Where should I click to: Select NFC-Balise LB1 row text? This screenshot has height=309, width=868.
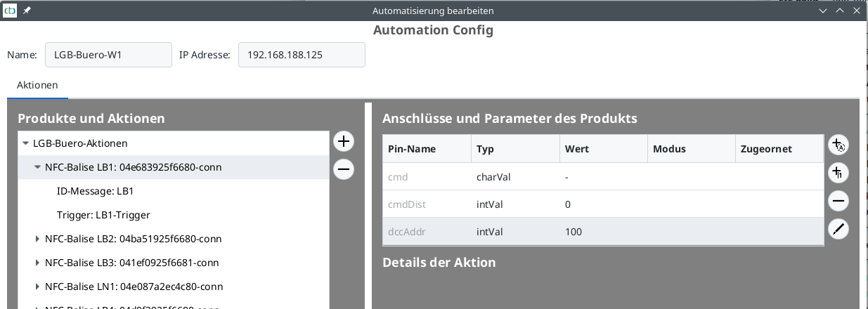point(134,167)
